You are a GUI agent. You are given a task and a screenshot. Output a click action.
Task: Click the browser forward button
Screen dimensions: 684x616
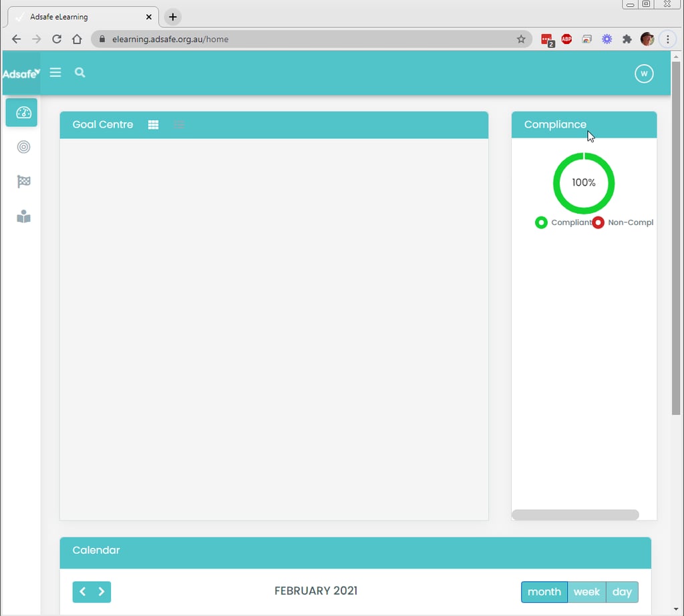point(36,39)
